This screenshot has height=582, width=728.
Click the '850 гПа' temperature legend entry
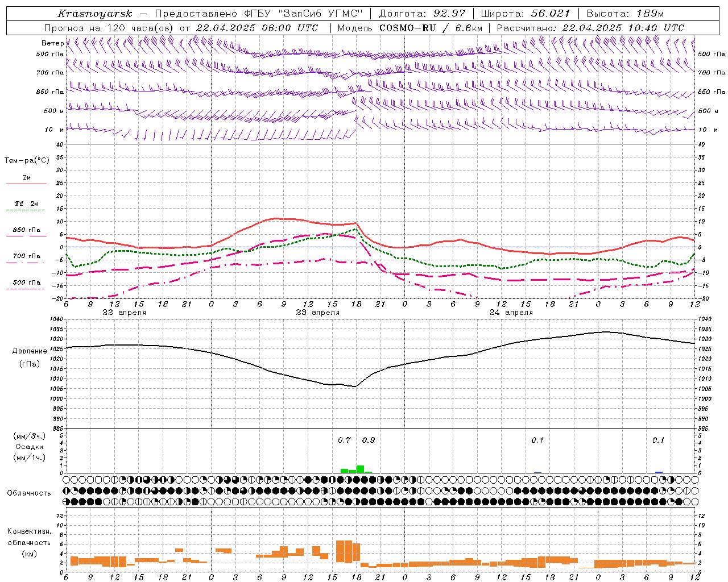click(27, 230)
